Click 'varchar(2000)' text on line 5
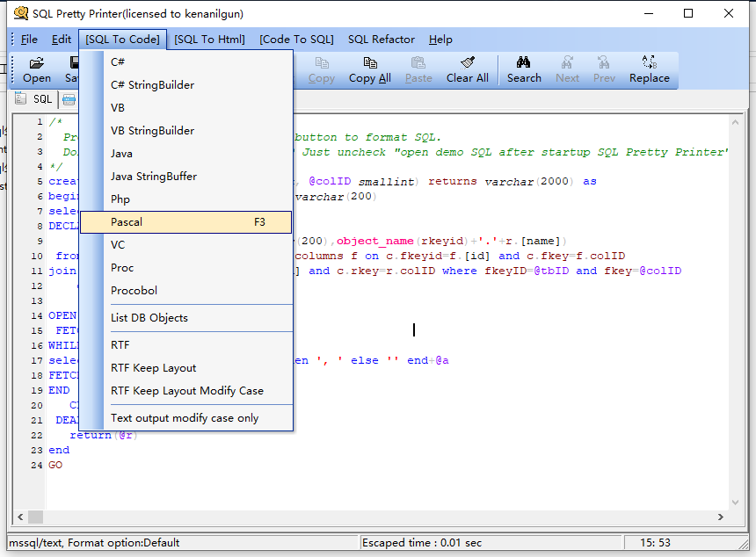This screenshot has width=756, height=557. pyautogui.click(x=529, y=182)
